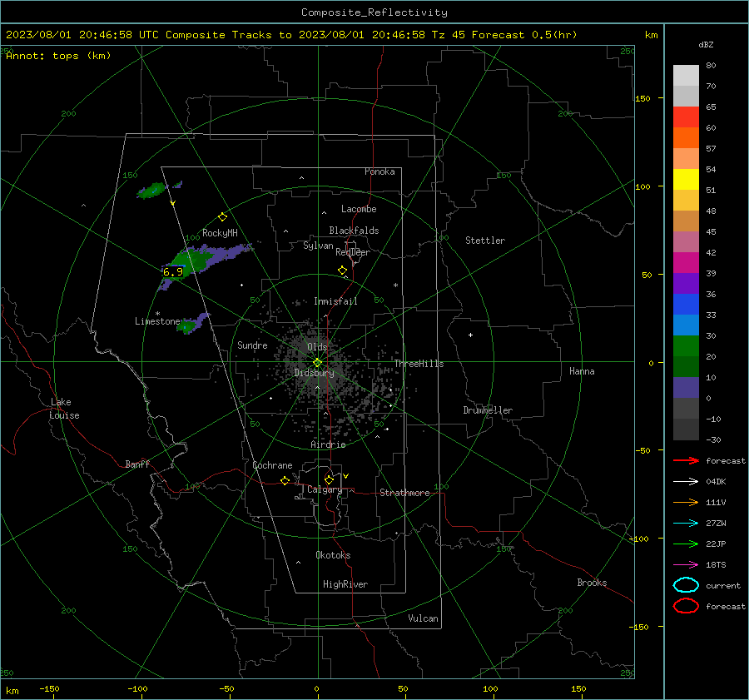This screenshot has height=700, width=749.
Task: Click the Lake Louise label
Action: pyautogui.click(x=64, y=409)
